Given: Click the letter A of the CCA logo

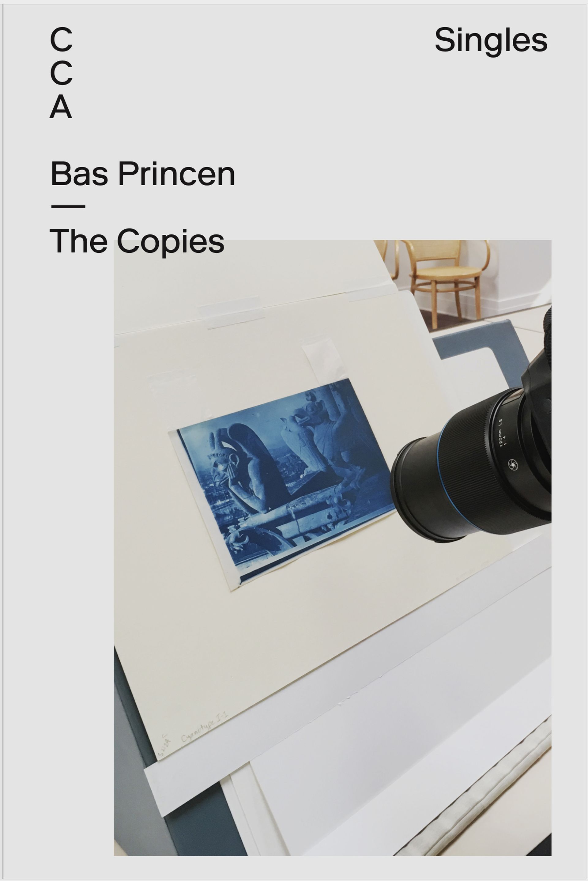Looking at the screenshot, I should coord(61,107).
